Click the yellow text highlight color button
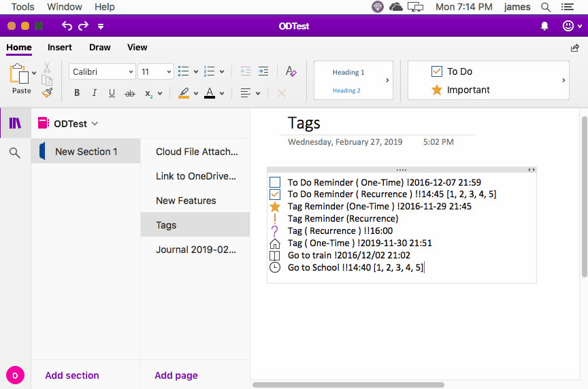 183,93
